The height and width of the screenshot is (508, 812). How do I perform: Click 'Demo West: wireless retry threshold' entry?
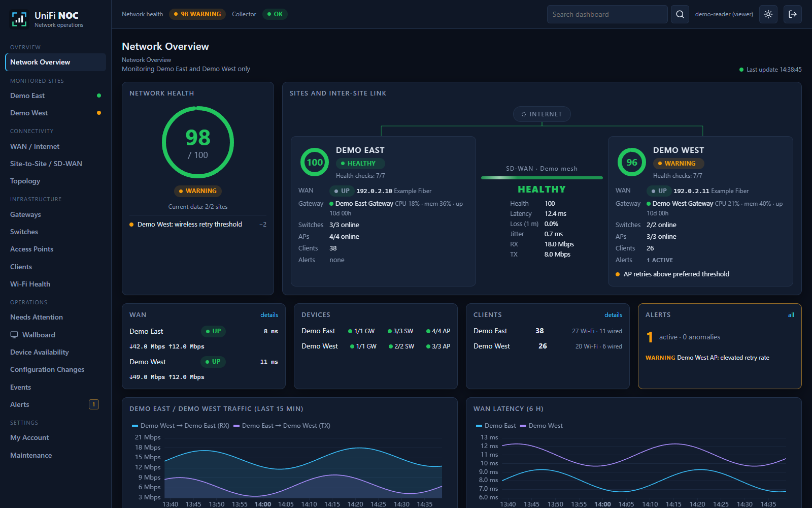click(198, 224)
